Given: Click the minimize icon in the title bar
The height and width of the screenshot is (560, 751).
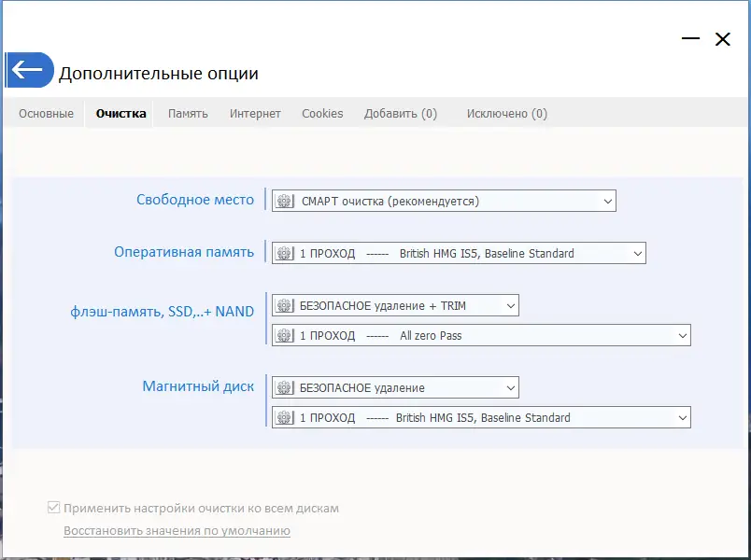Looking at the screenshot, I should (690, 39).
